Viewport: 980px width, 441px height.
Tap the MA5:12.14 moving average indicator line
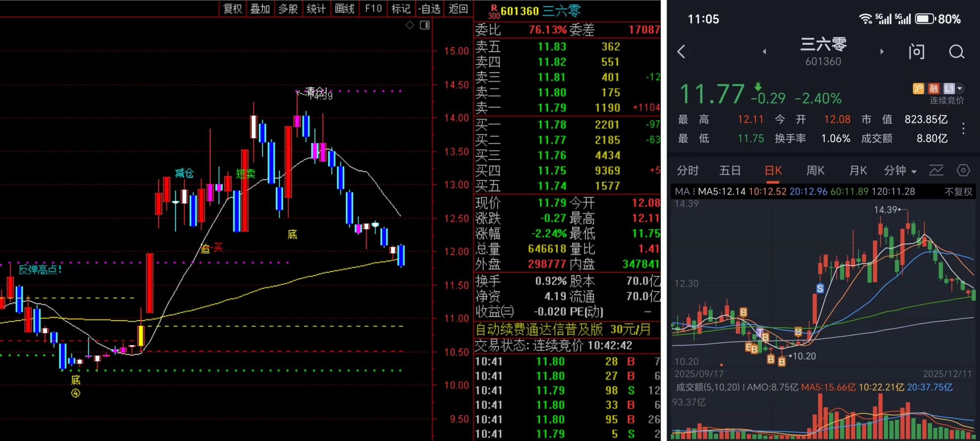click(x=722, y=192)
